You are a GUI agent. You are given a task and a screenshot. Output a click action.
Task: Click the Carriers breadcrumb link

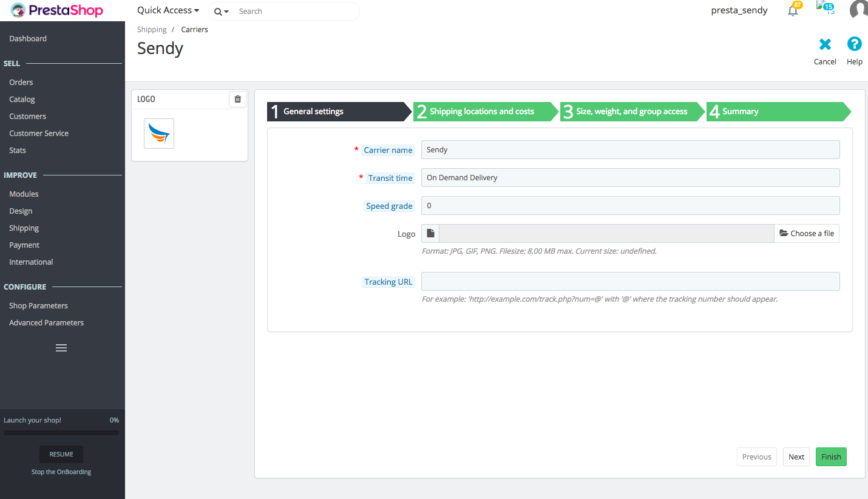point(194,29)
